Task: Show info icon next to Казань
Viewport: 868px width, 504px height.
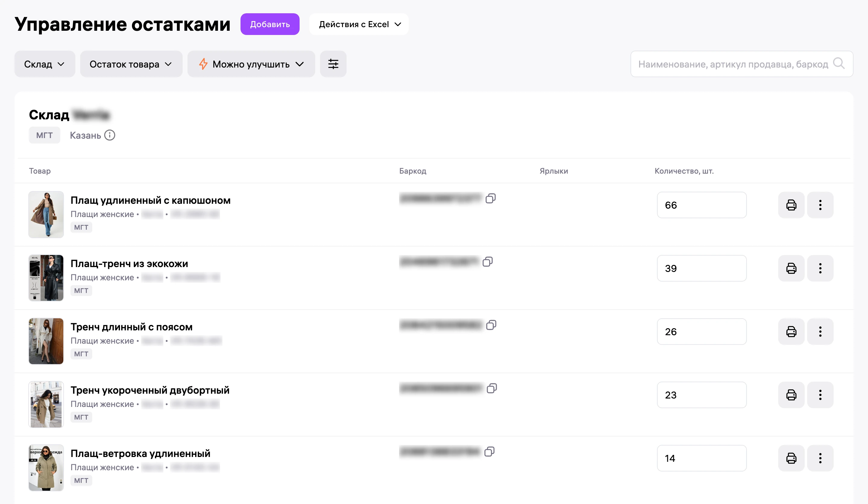Action: point(109,135)
